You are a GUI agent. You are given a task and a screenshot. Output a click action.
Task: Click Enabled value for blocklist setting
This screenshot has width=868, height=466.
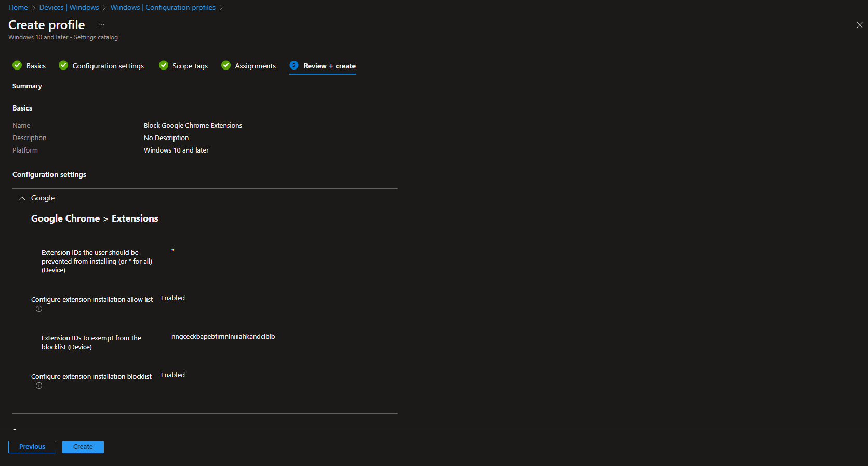pos(173,375)
